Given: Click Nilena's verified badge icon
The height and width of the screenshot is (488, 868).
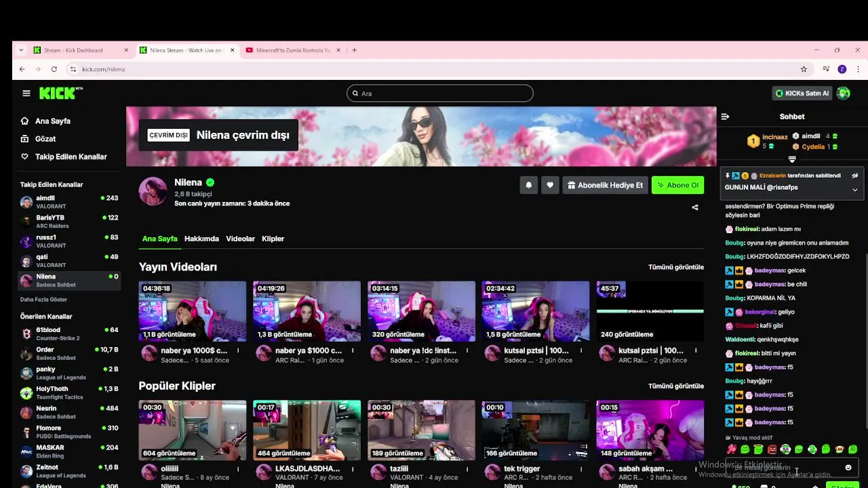Looking at the screenshot, I should click(x=210, y=182).
